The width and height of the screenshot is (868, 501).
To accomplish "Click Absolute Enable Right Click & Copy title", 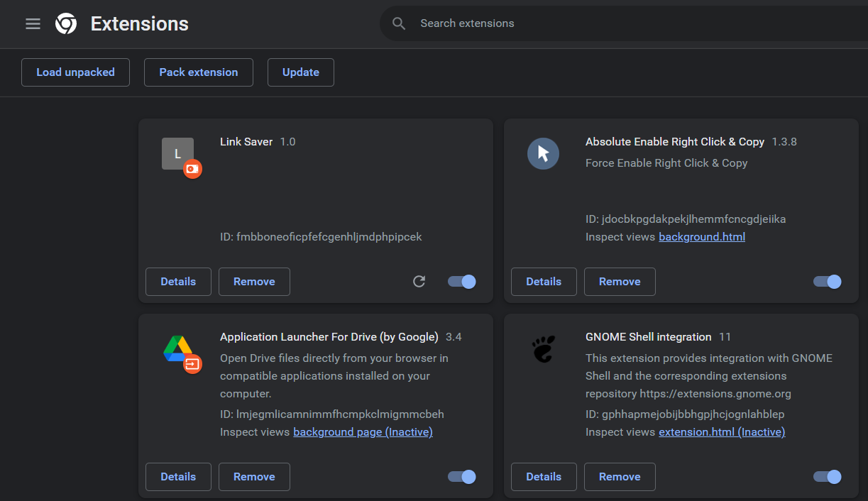I will point(675,142).
